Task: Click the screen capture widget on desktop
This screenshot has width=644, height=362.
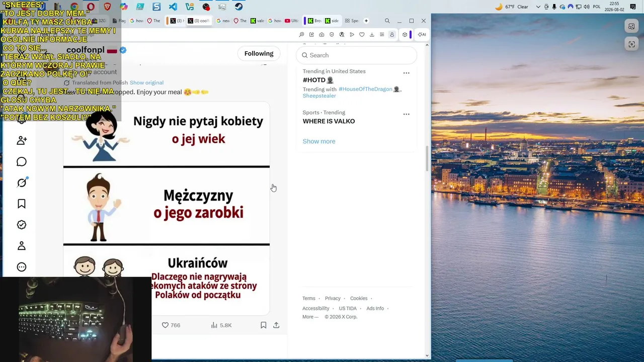Action: [631, 44]
